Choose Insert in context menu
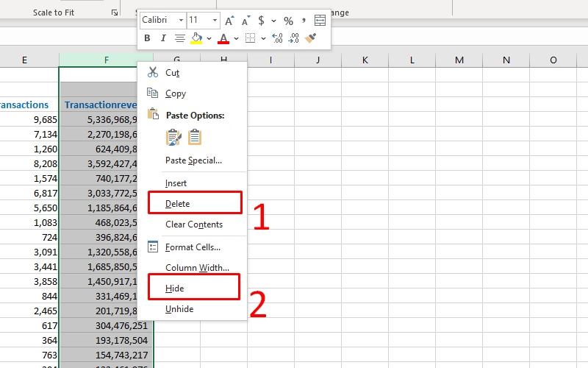This screenshot has height=368, width=588. pos(192,183)
